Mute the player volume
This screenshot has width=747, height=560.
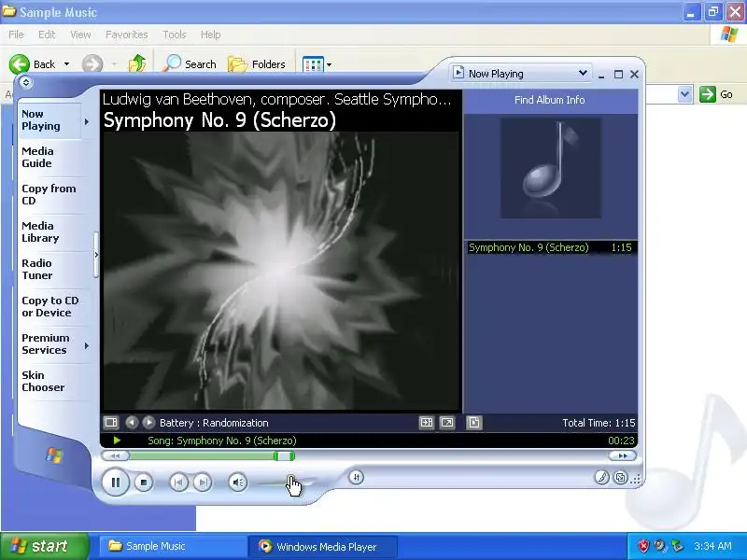[238, 483]
